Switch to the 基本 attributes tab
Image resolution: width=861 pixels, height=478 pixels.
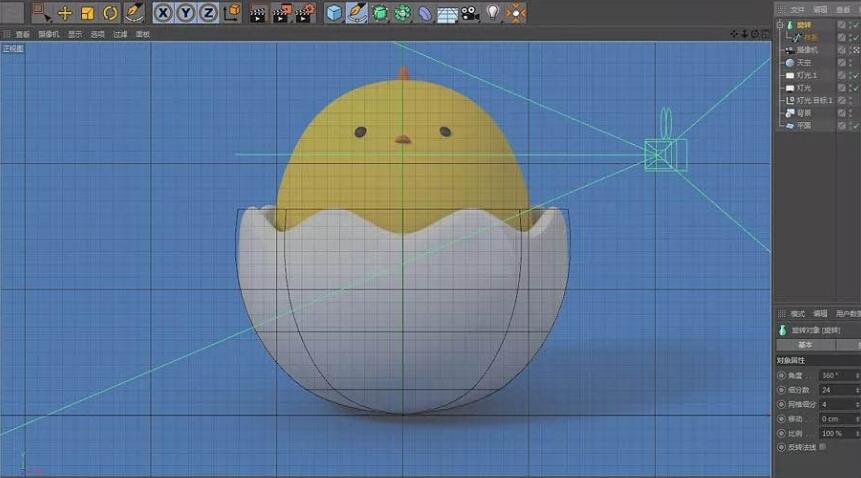[x=805, y=345]
